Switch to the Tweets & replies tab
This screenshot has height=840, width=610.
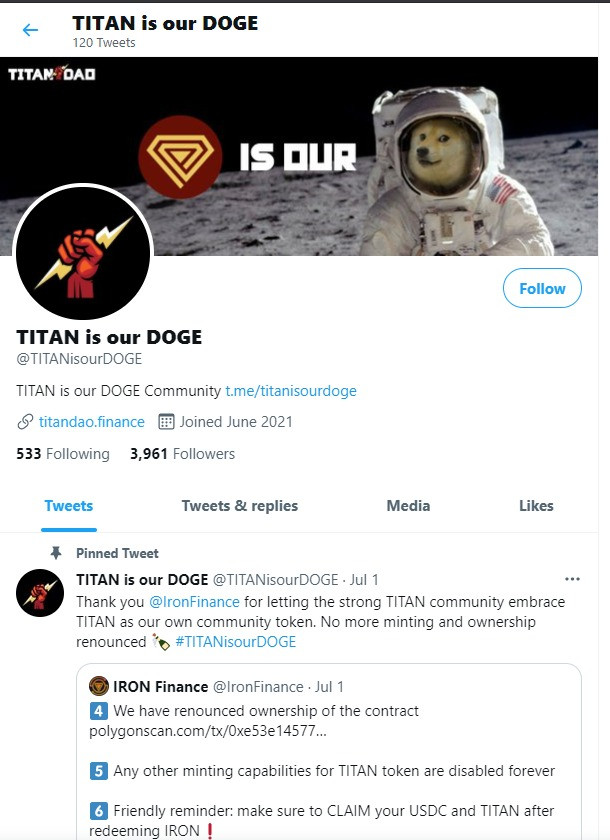tap(240, 506)
